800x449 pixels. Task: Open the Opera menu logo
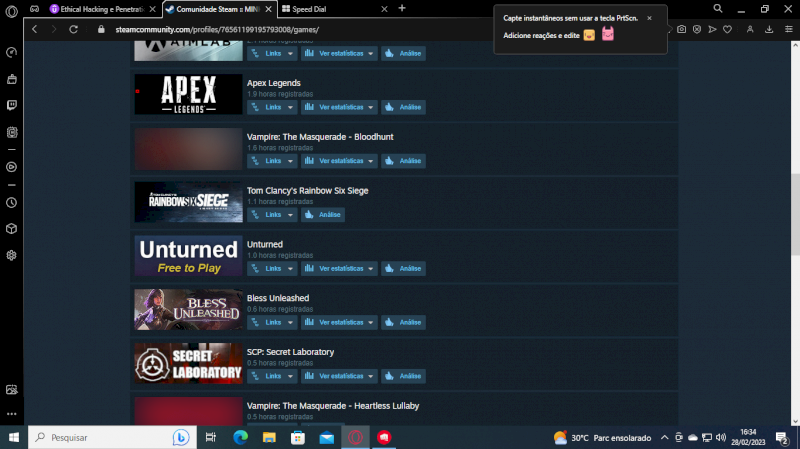click(x=11, y=11)
